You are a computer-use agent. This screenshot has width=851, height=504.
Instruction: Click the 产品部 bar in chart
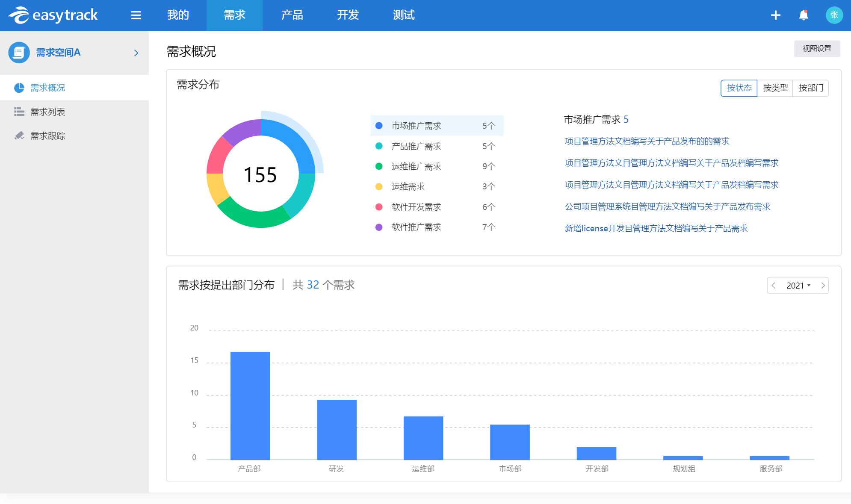point(250,405)
